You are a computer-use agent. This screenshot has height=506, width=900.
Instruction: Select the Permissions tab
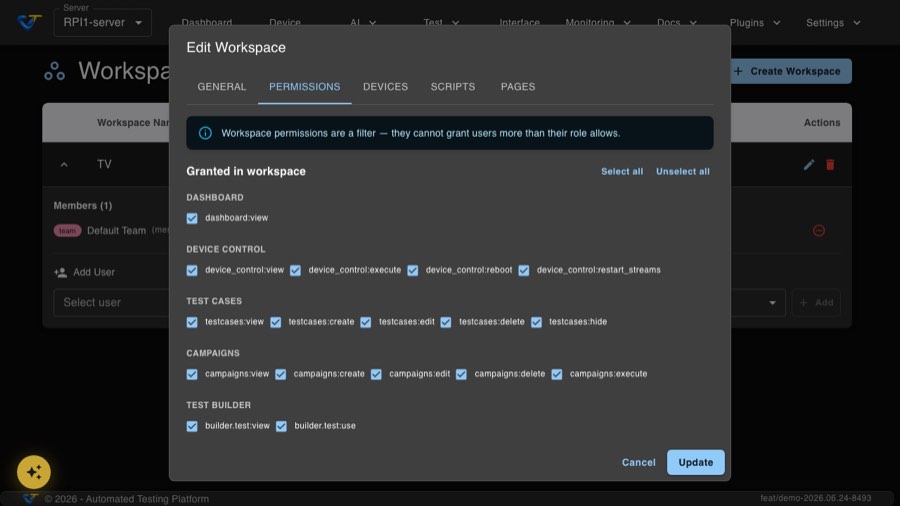pyautogui.click(x=305, y=87)
